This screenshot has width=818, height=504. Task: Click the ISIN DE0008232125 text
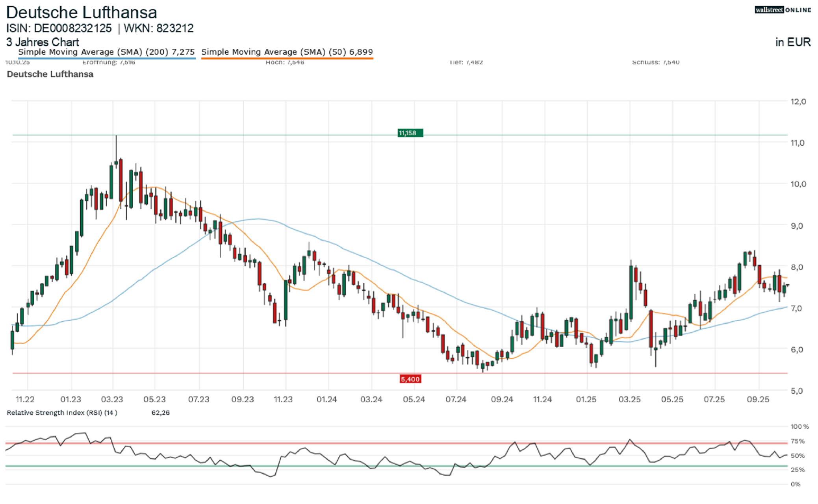[x=59, y=28]
